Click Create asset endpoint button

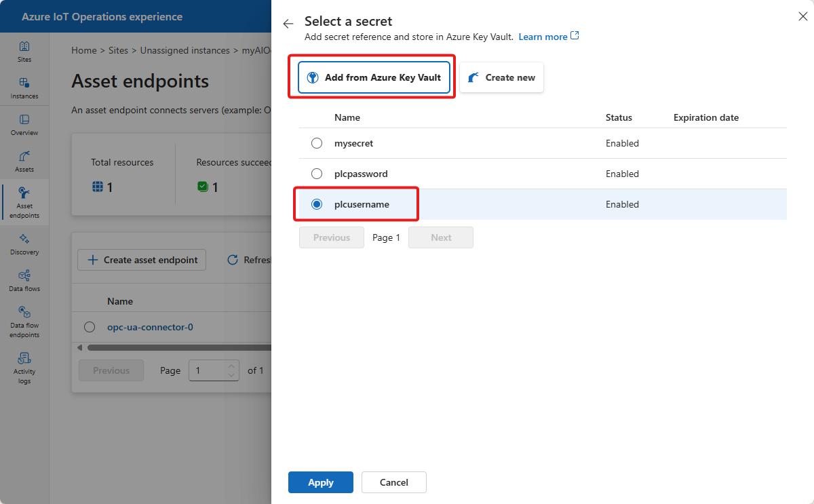(142, 260)
